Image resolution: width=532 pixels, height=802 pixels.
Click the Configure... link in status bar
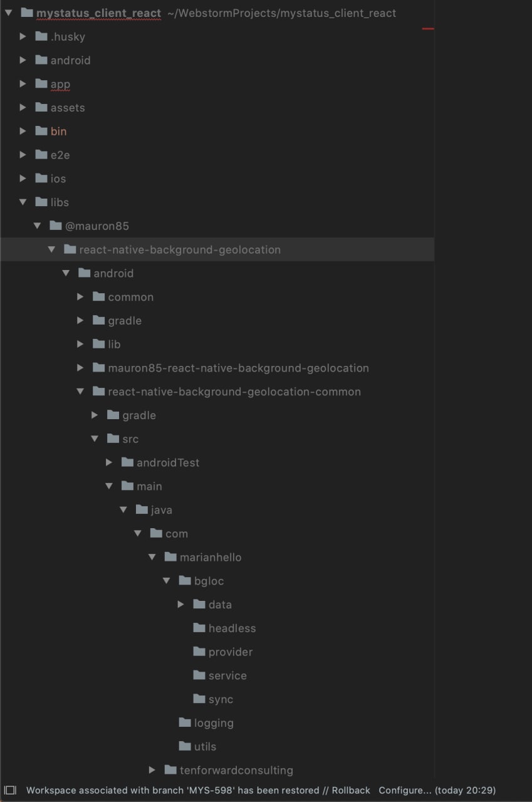click(x=405, y=790)
